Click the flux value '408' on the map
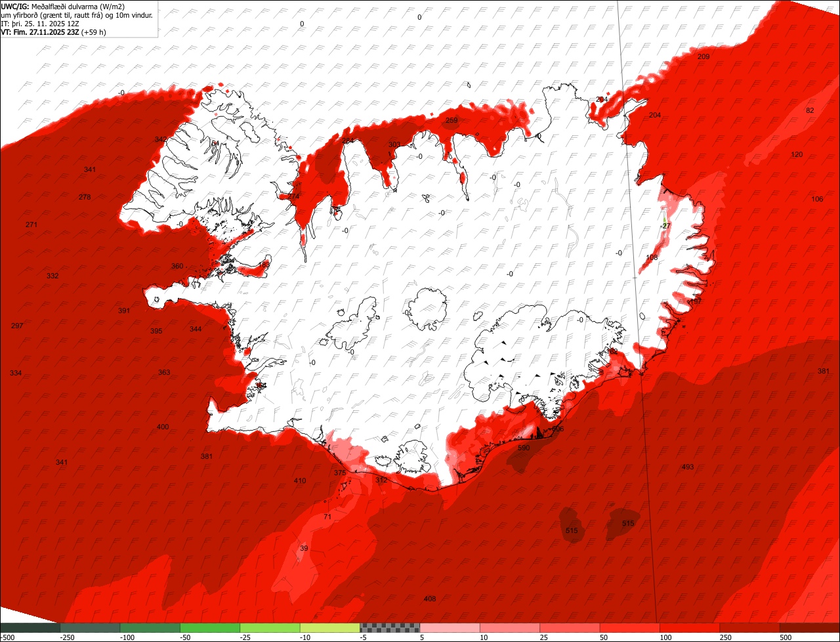Image resolution: width=840 pixels, height=642 pixels. 430,599
